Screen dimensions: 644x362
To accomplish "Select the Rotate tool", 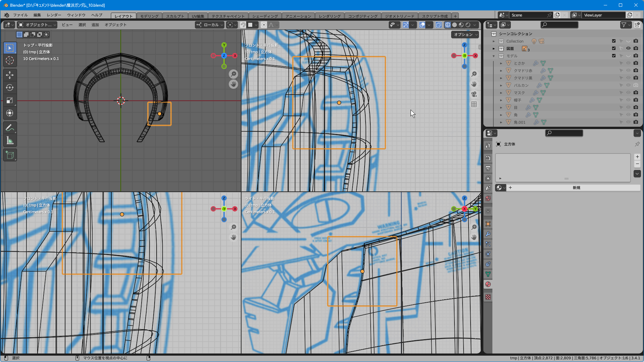I will pyautogui.click(x=10, y=87).
